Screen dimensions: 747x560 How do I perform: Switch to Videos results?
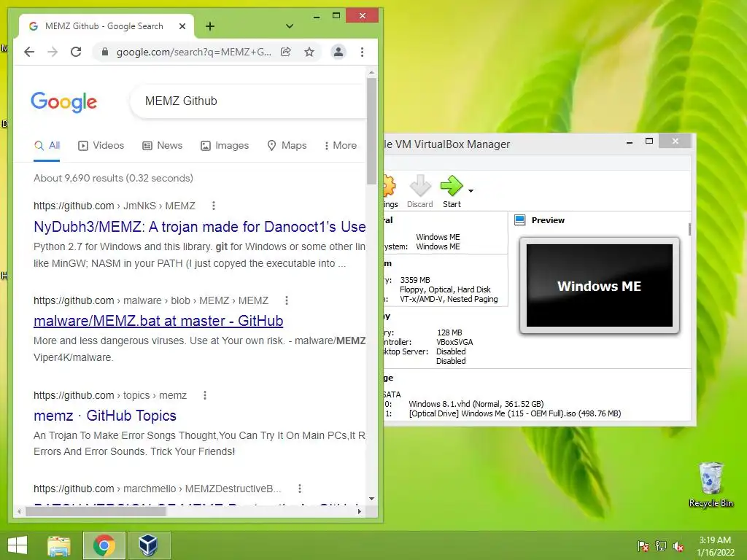coord(101,146)
